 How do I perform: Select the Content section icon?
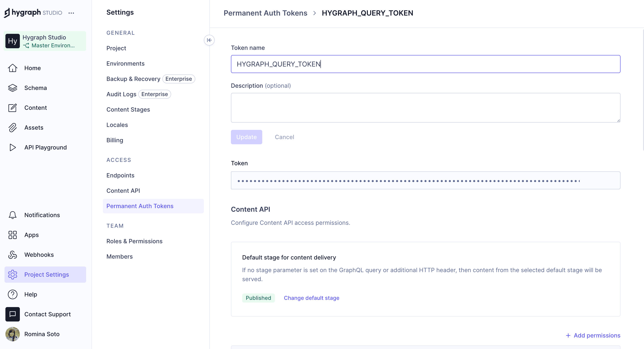(x=12, y=108)
